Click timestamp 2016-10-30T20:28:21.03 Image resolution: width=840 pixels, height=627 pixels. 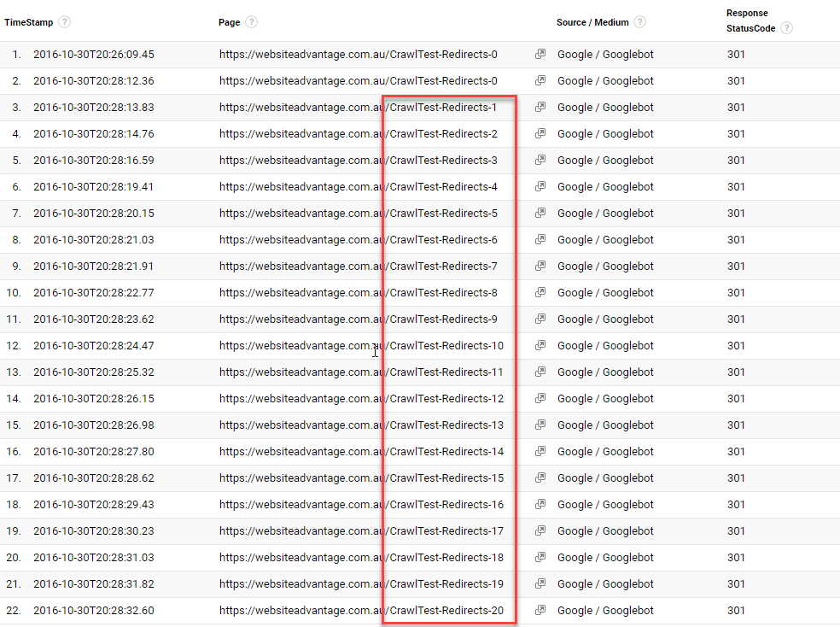point(94,239)
